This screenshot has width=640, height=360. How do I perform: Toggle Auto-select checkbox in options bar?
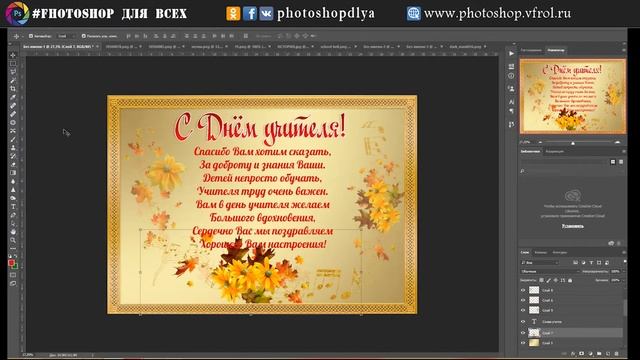click(31, 36)
